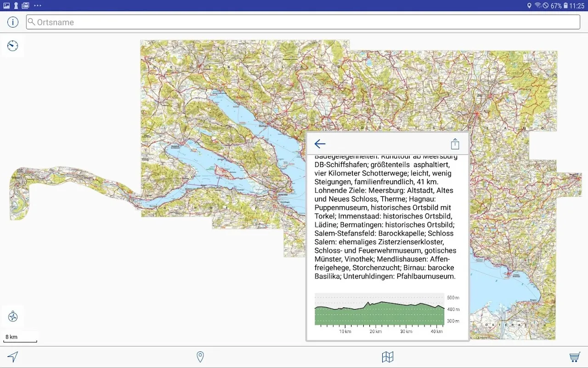Activate the GPS location arrow
Screen dimensions: 588x368
click(x=13, y=357)
